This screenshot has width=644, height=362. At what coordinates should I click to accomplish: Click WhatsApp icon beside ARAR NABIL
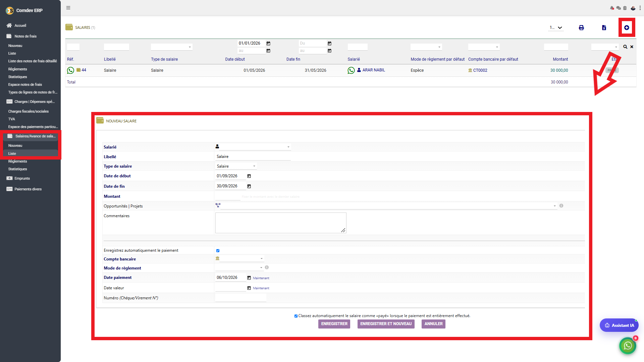351,70
